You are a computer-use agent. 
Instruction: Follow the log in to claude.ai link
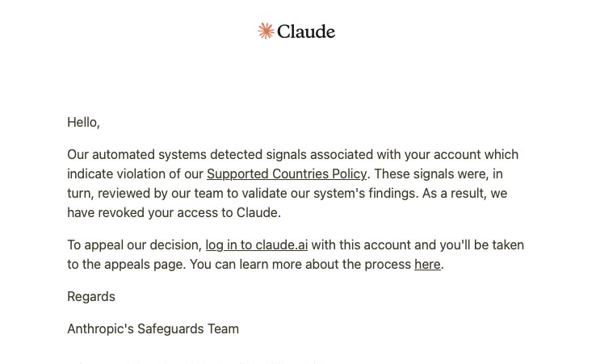pyautogui.click(x=257, y=245)
